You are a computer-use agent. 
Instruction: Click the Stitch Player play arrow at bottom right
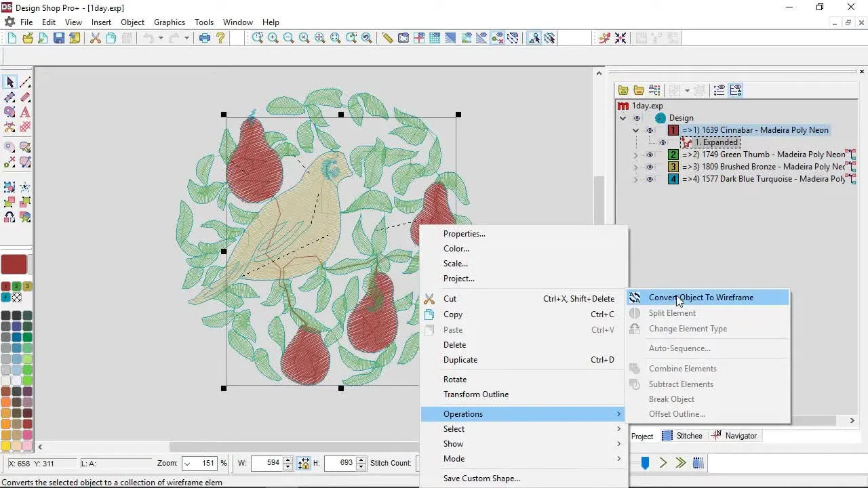coord(662,463)
